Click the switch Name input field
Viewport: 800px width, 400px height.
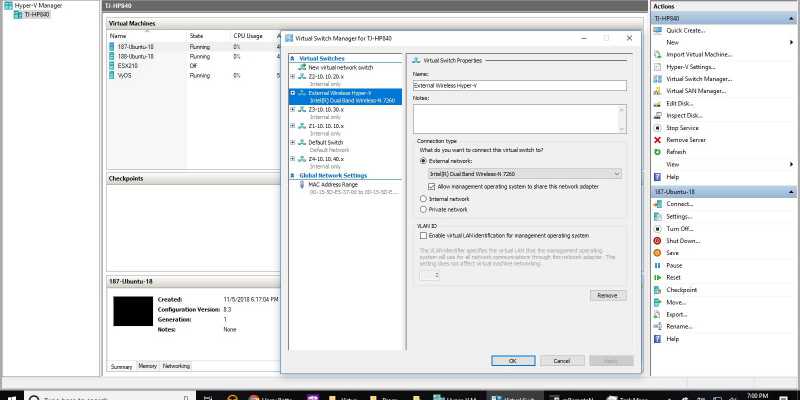pos(519,86)
